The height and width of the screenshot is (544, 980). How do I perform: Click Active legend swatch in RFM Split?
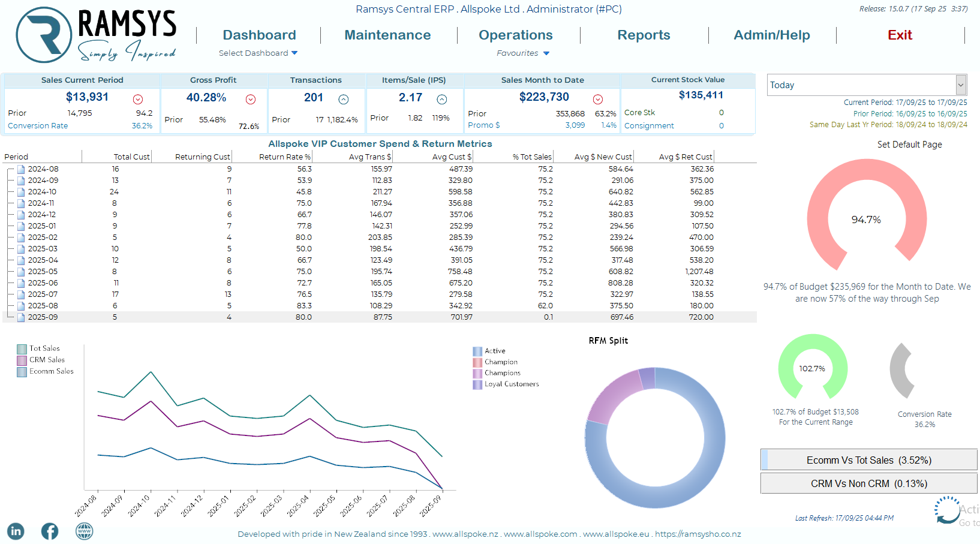click(477, 351)
